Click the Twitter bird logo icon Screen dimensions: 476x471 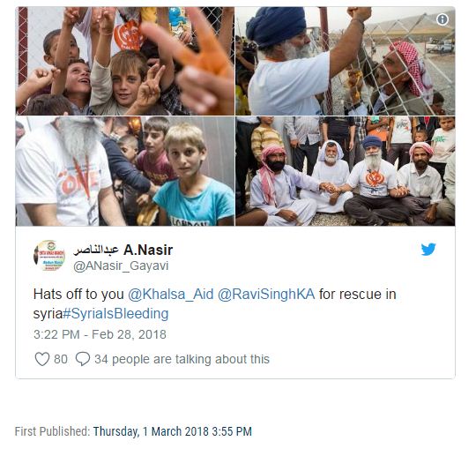428,250
